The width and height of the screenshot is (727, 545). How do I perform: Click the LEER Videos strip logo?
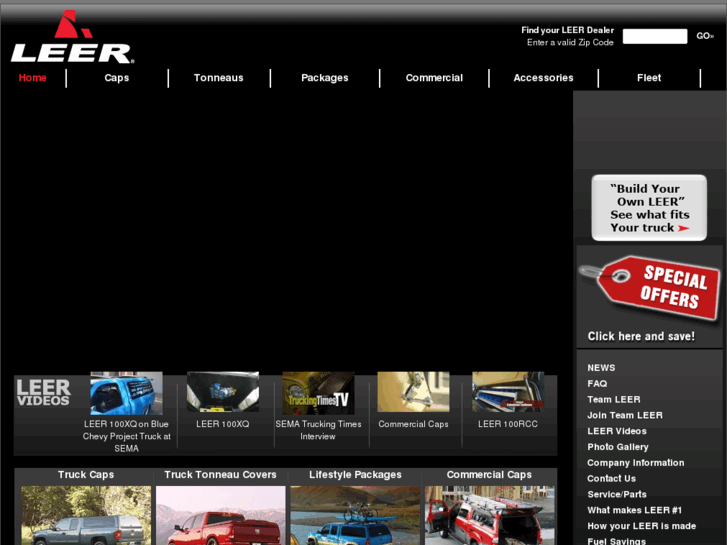tap(44, 392)
